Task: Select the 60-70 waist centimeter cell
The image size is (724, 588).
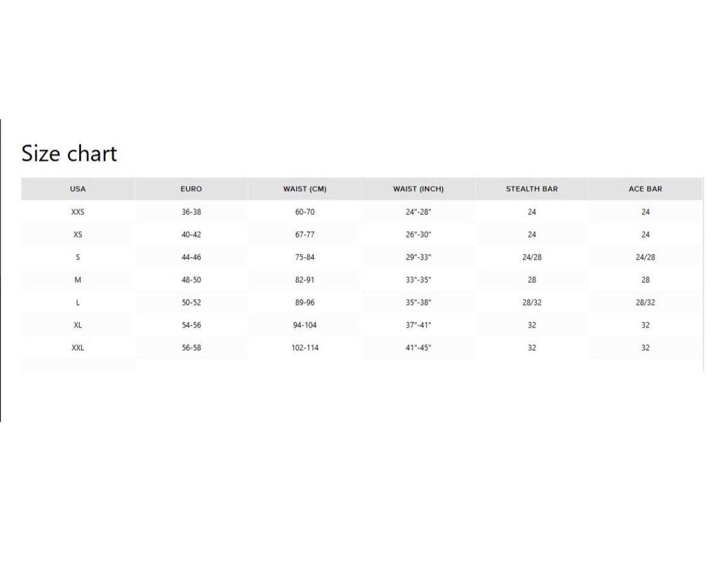Action: pyautogui.click(x=304, y=212)
